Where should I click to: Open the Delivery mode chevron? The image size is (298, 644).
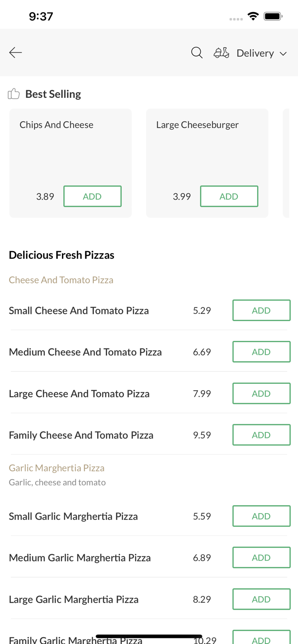[284, 53]
